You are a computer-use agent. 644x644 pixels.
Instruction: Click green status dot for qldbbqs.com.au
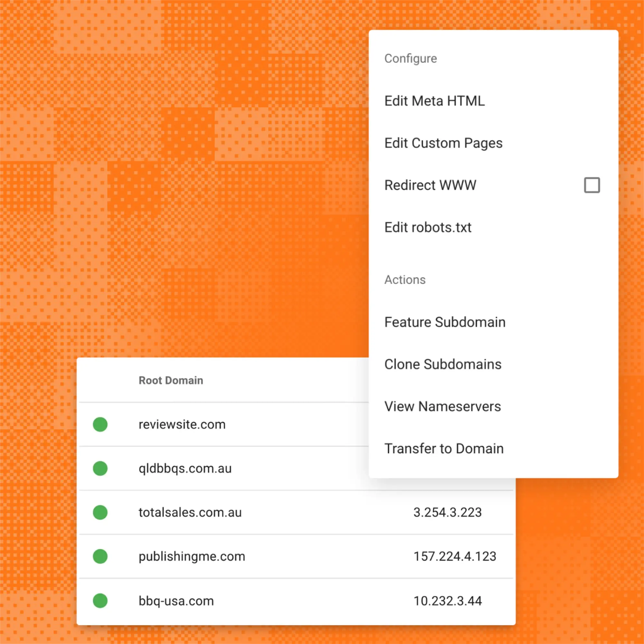[x=100, y=468]
